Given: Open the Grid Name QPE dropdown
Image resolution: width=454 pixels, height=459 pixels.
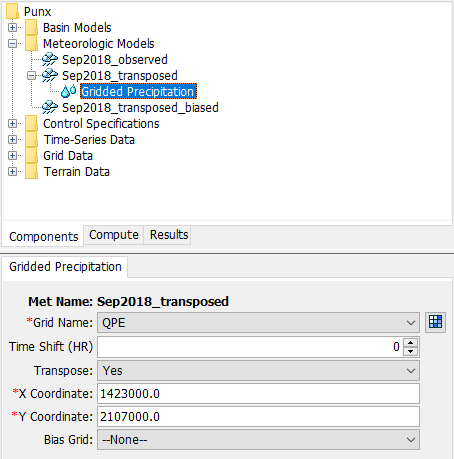Looking at the screenshot, I should click(x=258, y=323).
